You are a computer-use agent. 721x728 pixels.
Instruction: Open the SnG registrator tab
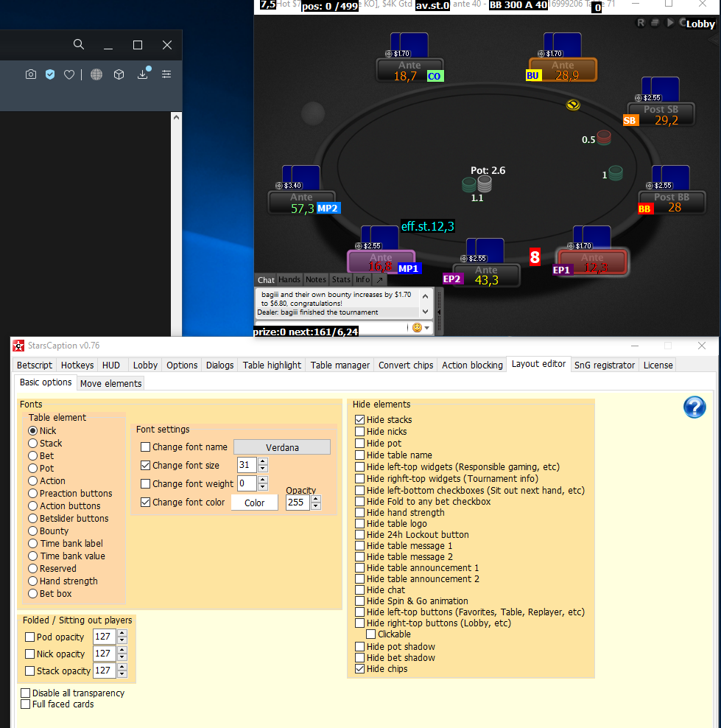(x=604, y=365)
